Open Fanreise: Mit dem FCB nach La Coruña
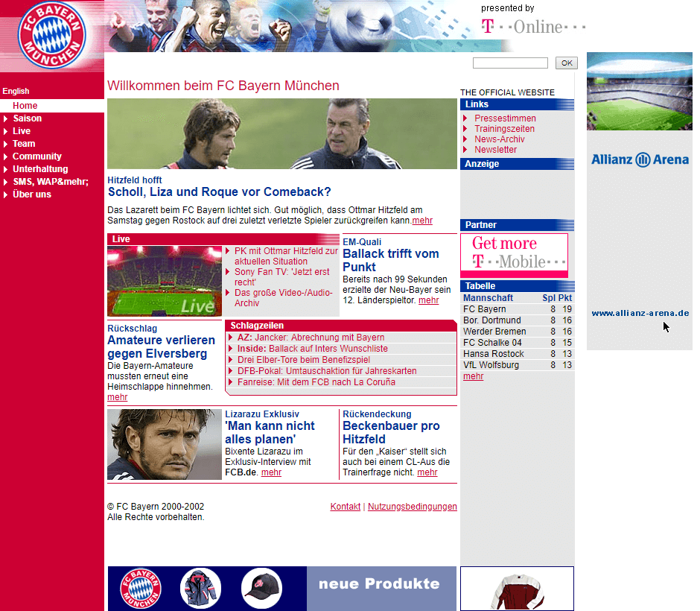The width and height of the screenshot is (700, 611). click(316, 382)
